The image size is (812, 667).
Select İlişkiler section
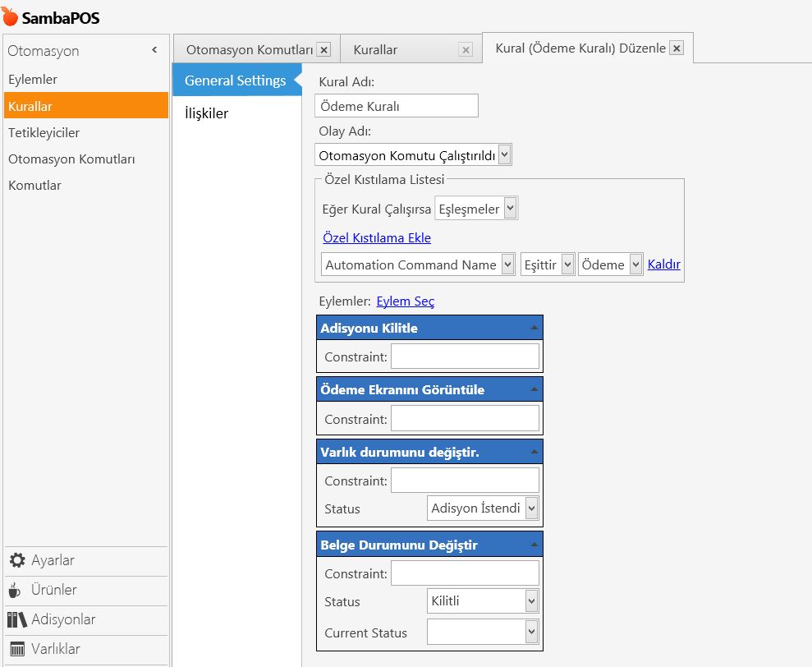click(x=206, y=113)
